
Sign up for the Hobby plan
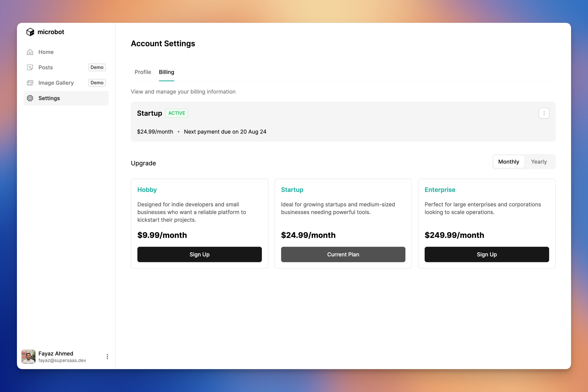(x=199, y=254)
